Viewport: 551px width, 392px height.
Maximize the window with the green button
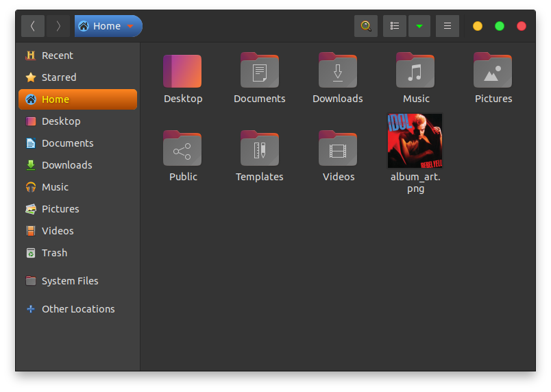tap(500, 26)
